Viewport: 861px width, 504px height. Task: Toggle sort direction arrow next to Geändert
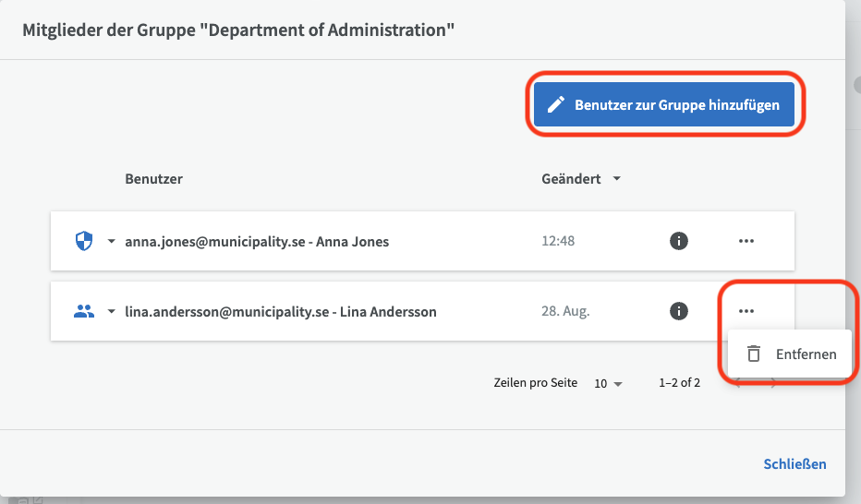(x=616, y=179)
